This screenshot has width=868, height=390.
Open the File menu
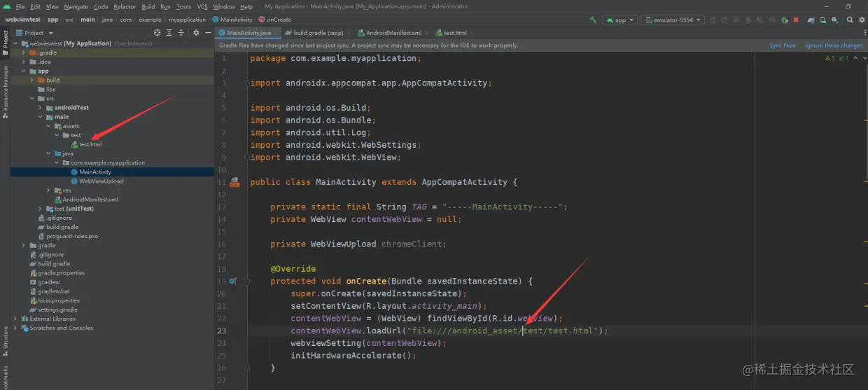pos(20,6)
